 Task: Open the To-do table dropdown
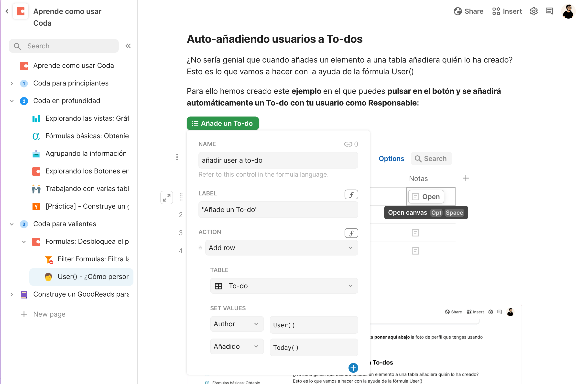(284, 286)
